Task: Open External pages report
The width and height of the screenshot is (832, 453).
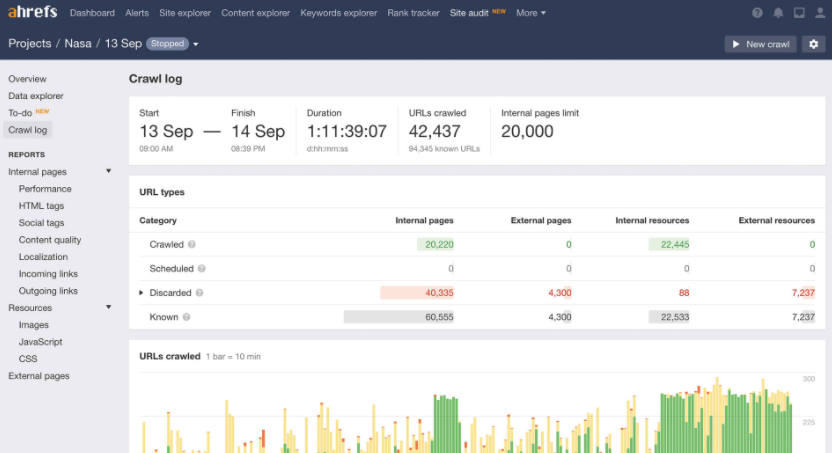Action: click(x=39, y=376)
